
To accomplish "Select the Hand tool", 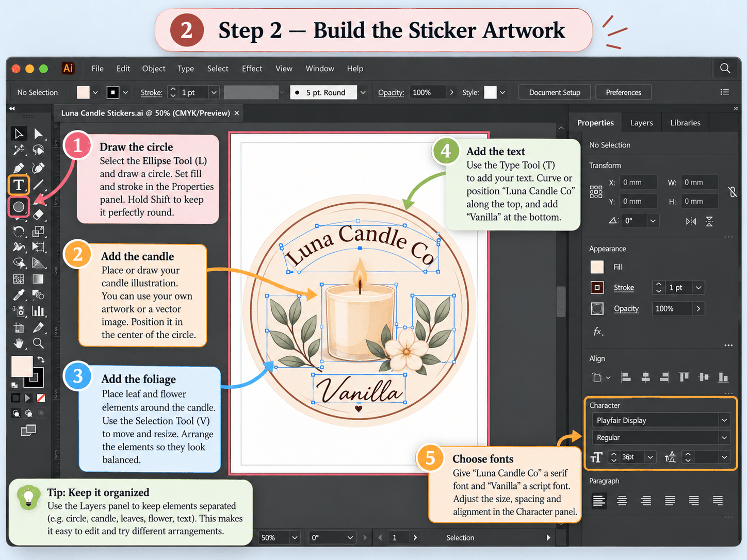I will coord(19,343).
